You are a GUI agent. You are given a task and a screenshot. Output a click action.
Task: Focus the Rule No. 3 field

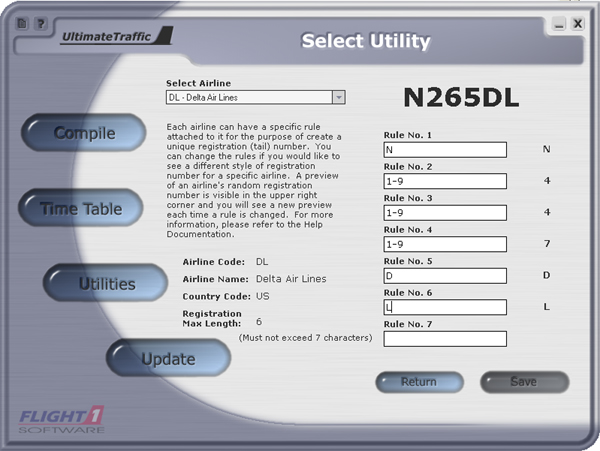point(445,213)
